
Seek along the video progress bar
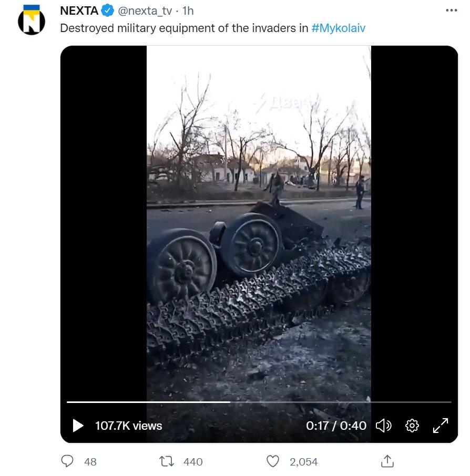(259, 402)
